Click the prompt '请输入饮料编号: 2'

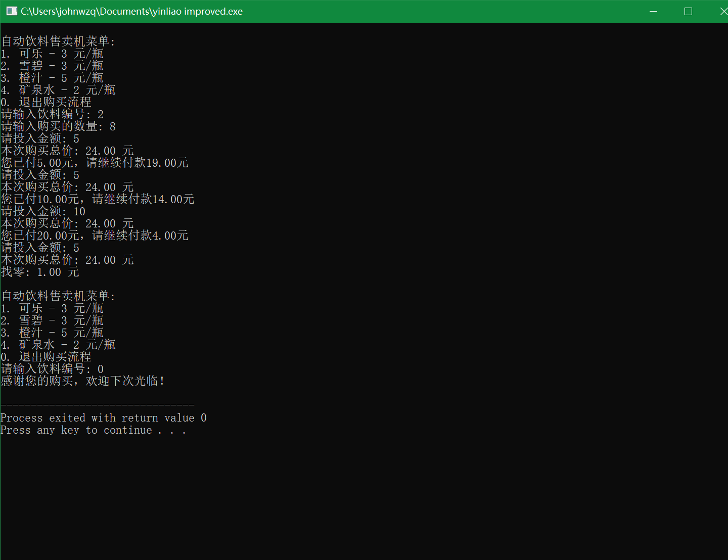click(52, 114)
